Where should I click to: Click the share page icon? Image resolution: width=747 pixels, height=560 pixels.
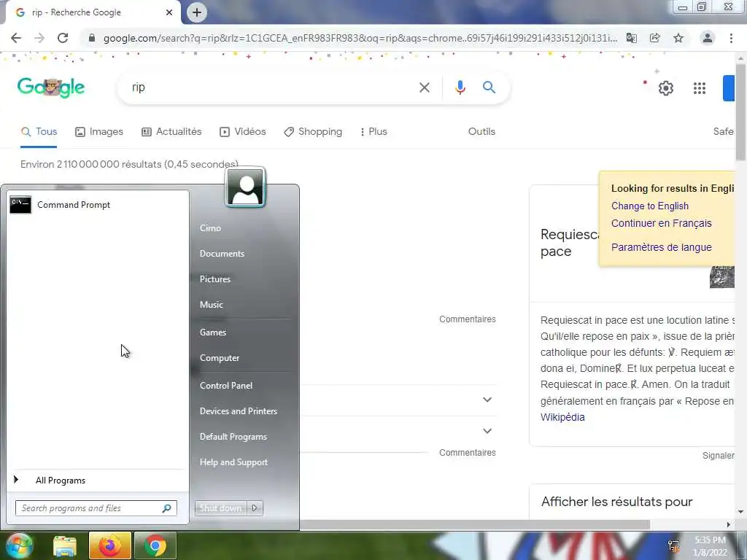(655, 38)
